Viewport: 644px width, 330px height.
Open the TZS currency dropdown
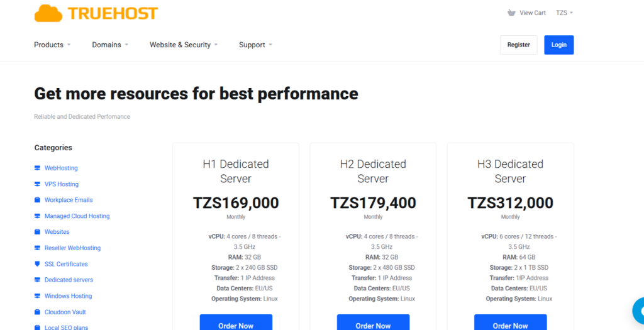[x=564, y=13]
